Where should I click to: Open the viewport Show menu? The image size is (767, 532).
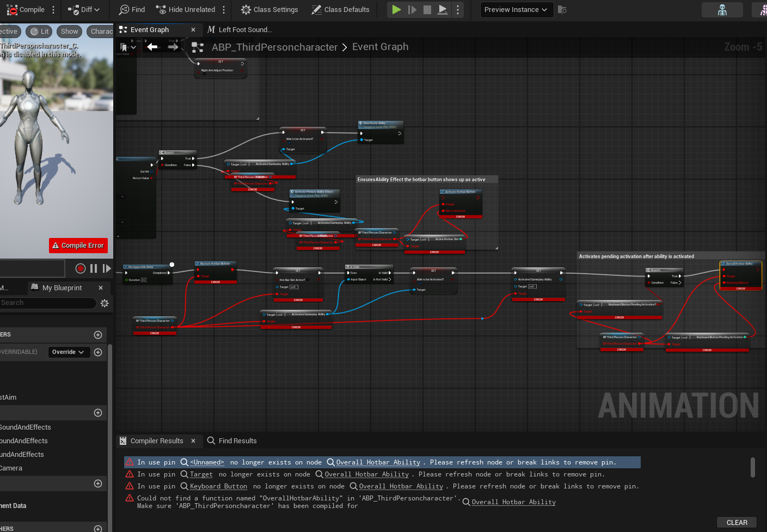pyautogui.click(x=69, y=32)
